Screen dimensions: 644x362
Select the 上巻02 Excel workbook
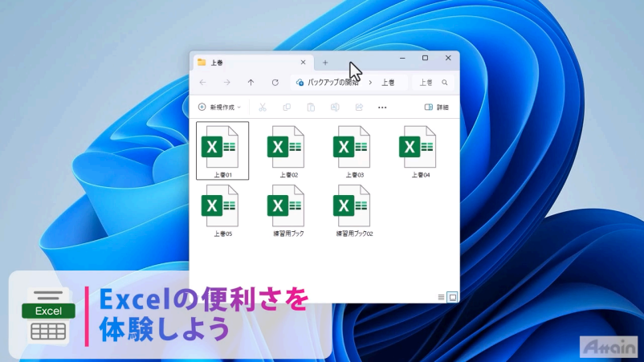point(288,148)
